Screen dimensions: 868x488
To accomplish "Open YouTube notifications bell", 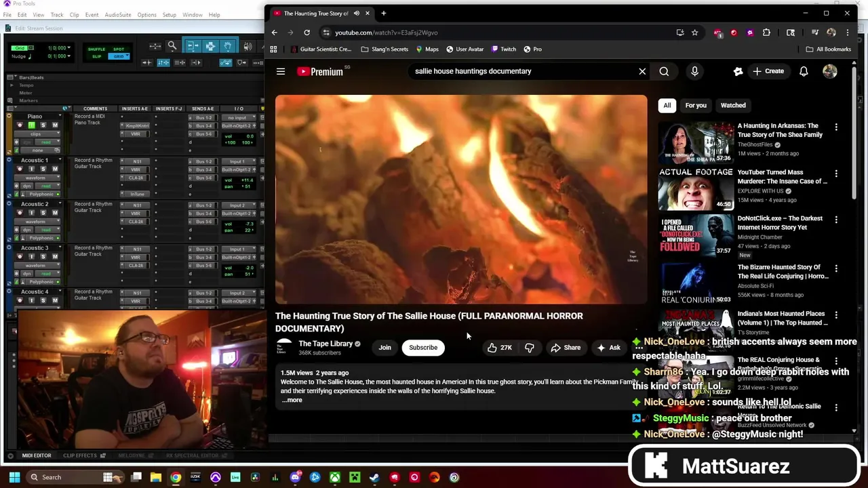I will point(804,71).
